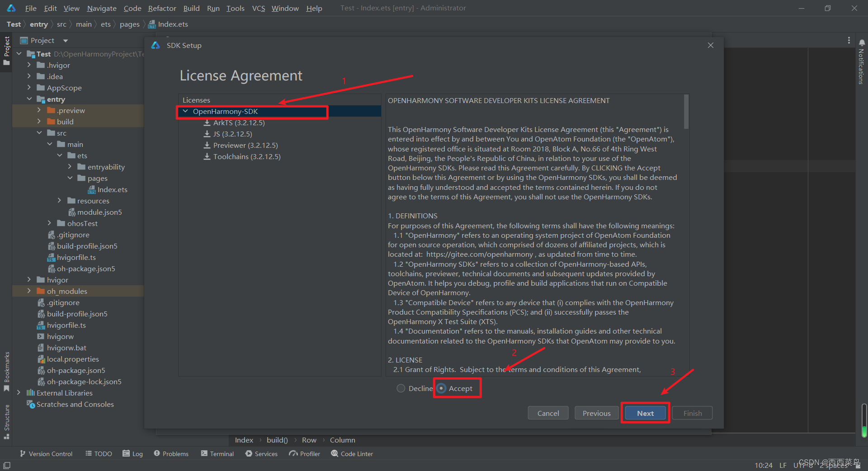Open the Profiler tool window
This screenshot has width=868, height=471.
tap(305, 453)
